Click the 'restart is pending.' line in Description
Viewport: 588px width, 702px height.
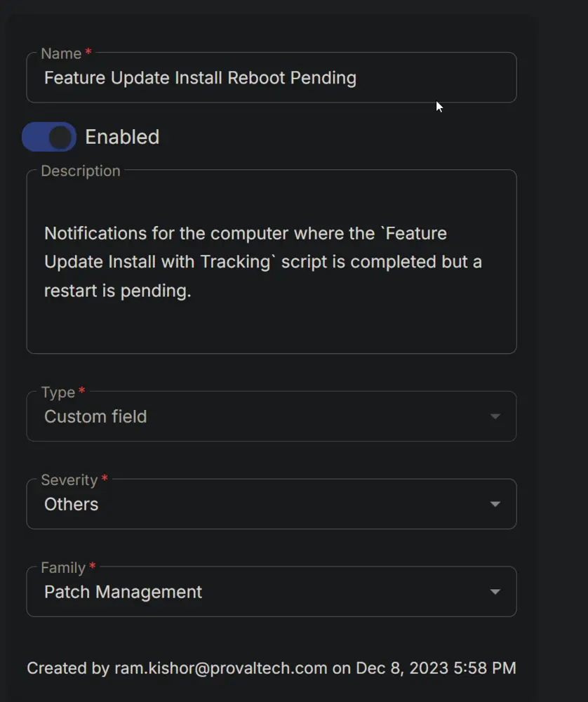[118, 291]
